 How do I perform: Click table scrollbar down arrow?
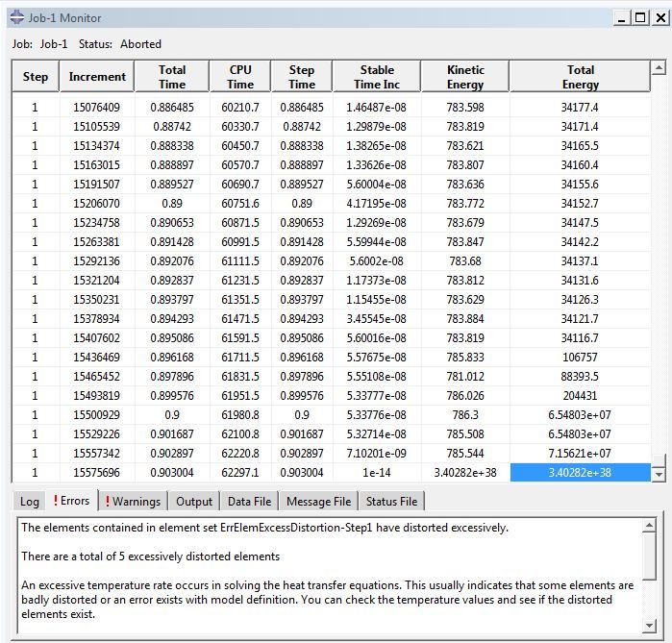coord(659,474)
